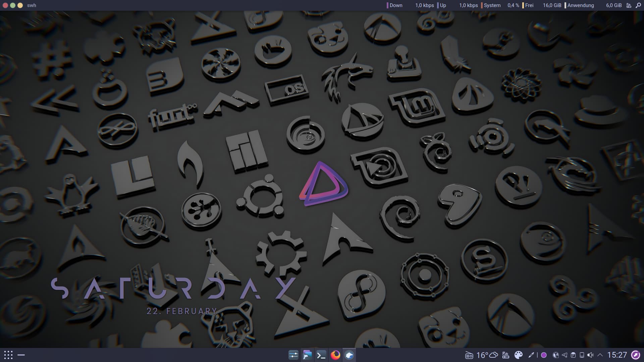Open the audio volume tray applet

point(591,355)
